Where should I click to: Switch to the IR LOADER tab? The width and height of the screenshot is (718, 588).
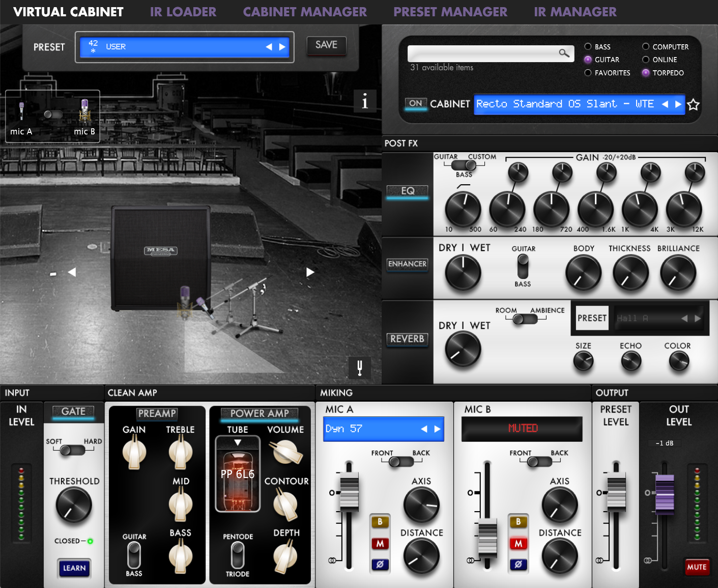(183, 12)
